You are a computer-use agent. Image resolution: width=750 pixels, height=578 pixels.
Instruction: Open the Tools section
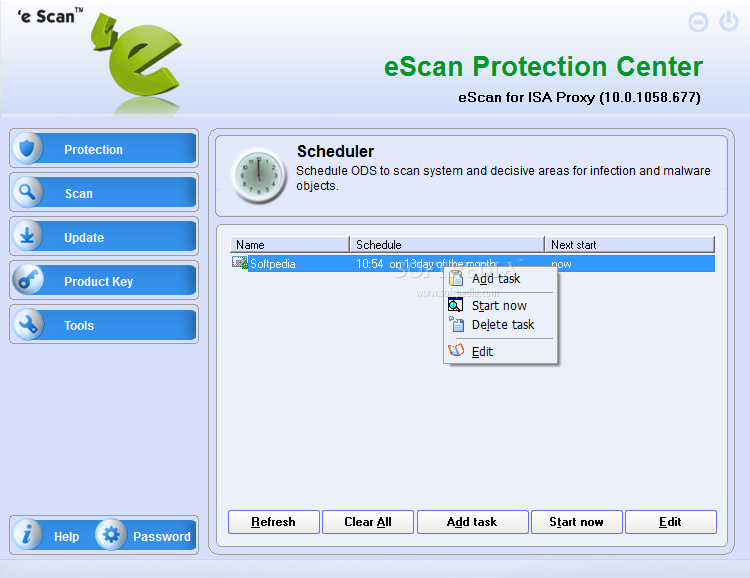click(x=104, y=324)
